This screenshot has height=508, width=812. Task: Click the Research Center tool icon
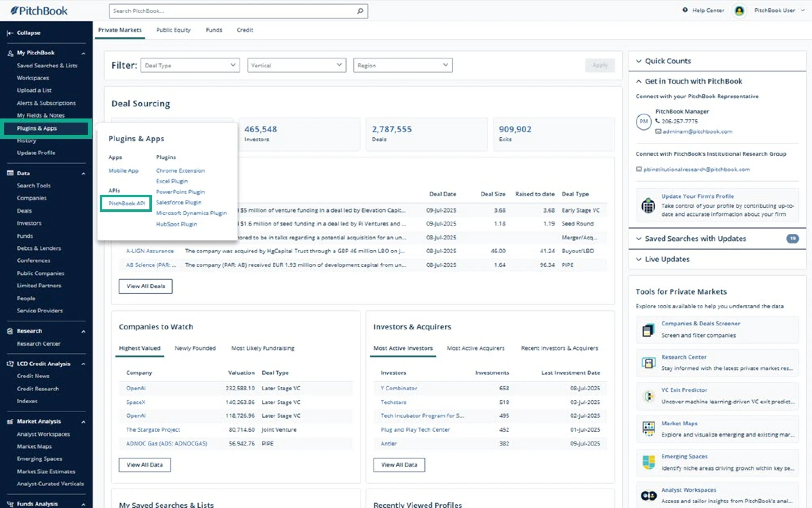648,363
